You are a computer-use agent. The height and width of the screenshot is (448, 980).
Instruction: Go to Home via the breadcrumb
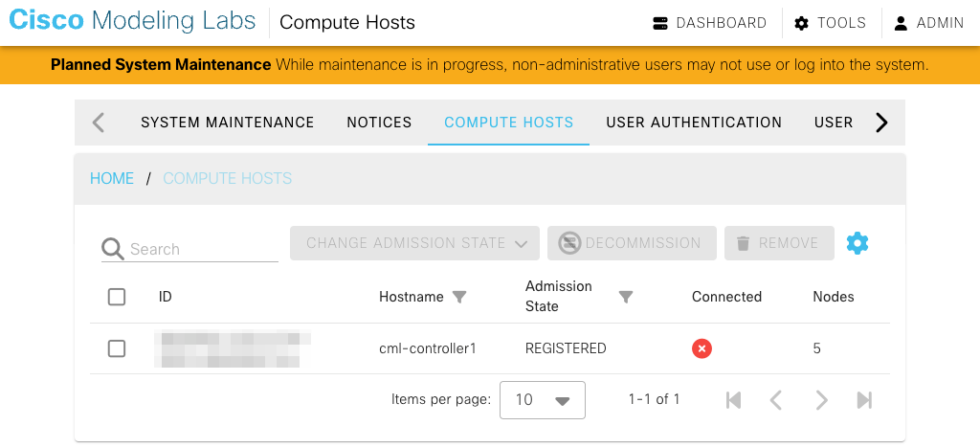112,179
